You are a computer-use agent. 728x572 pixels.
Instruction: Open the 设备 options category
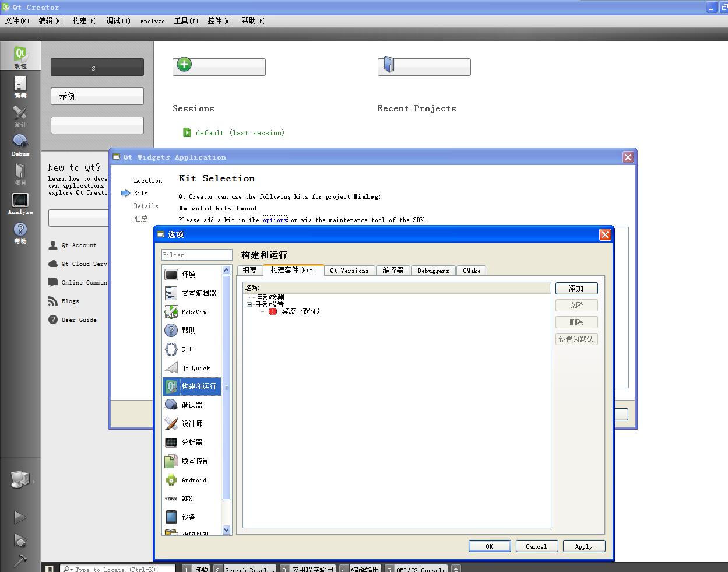click(x=192, y=517)
